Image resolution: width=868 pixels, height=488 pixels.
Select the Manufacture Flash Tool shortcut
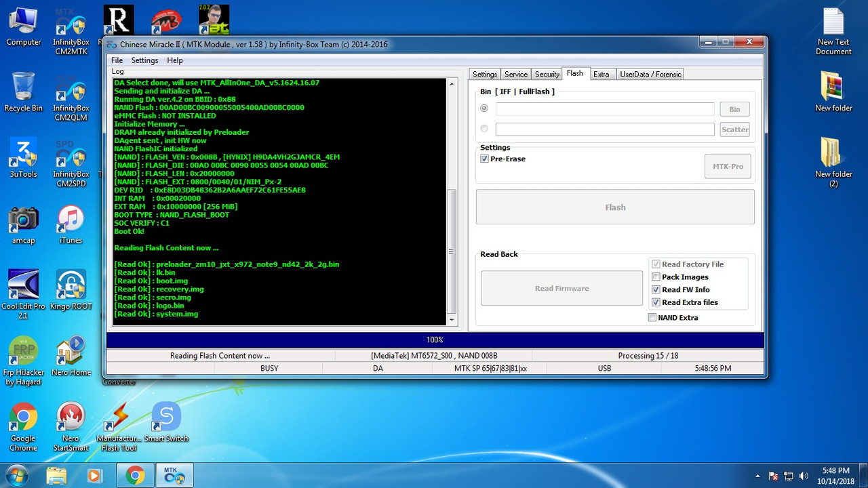(x=119, y=426)
